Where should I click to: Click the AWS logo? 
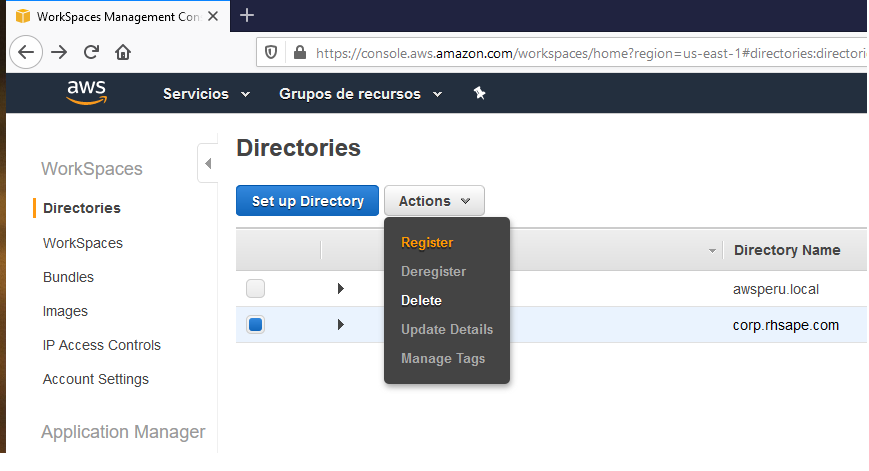click(x=86, y=93)
